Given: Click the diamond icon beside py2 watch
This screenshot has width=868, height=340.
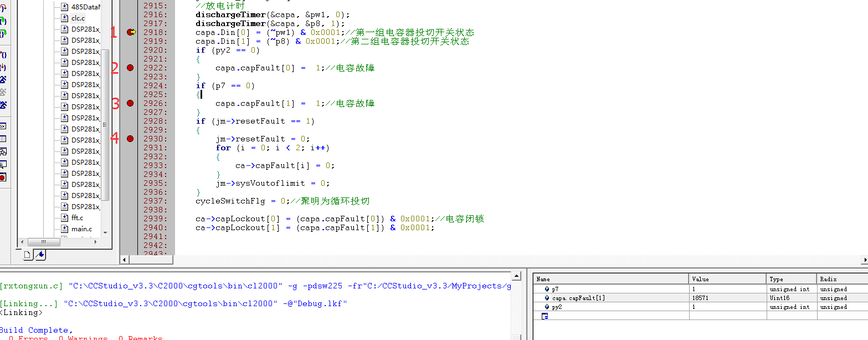Looking at the screenshot, I should pyautogui.click(x=547, y=307).
